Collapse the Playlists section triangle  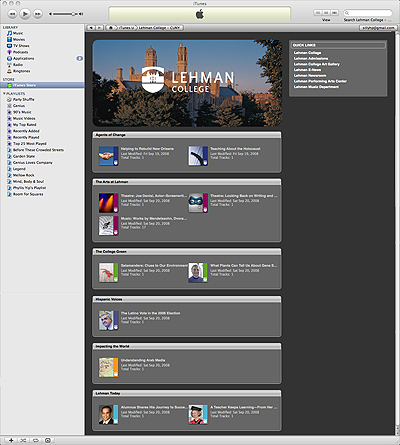(x=4, y=94)
